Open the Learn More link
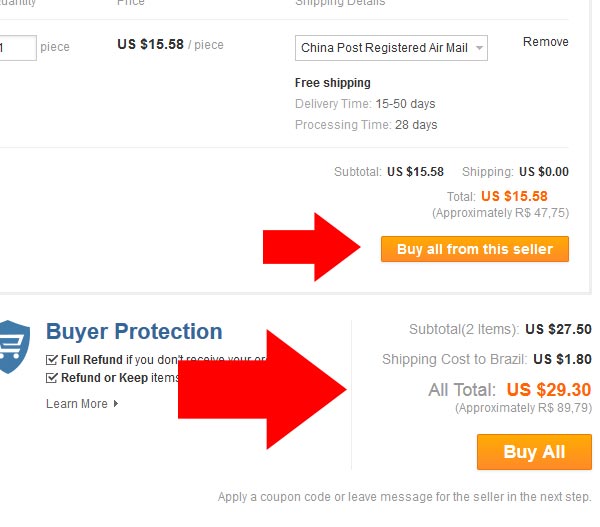The image size is (600, 527). (77, 404)
